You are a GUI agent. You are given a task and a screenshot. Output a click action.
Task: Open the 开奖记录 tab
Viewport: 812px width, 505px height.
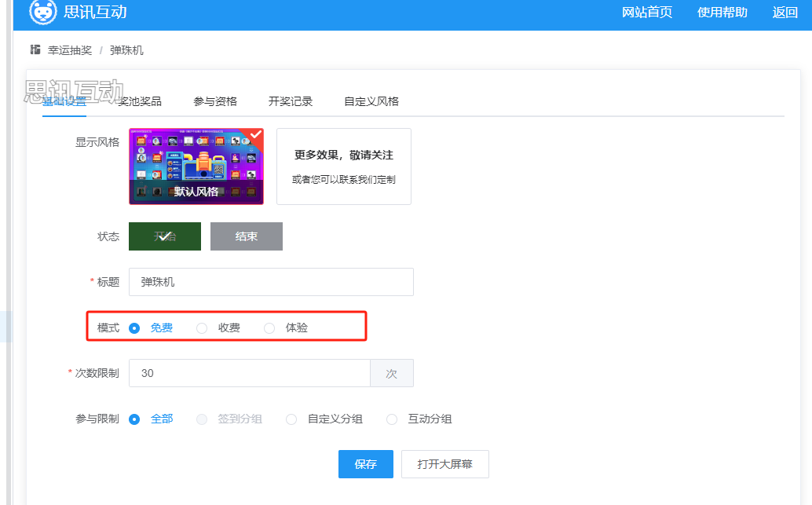pyautogui.click(x=291, y=101)
